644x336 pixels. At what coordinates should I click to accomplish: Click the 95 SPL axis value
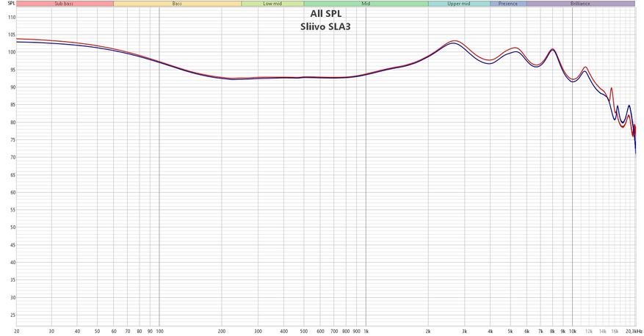coord(12,70)
